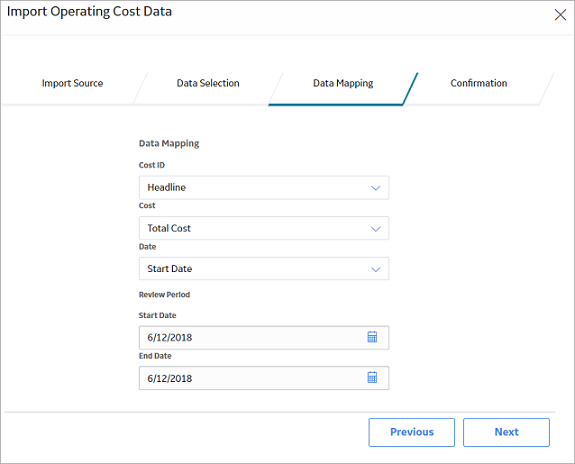The width and height of the screenshot is (575, 464).
Task: Expand the Total Cost dropdown chevron
Action: 376,229
